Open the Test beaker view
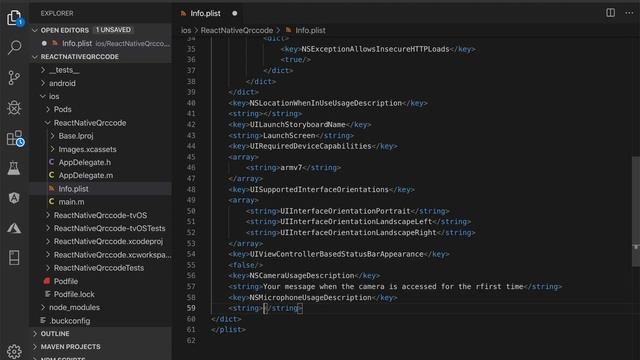Image resolution: width=640 pixels, height=360 pixels. pos(14,168)
